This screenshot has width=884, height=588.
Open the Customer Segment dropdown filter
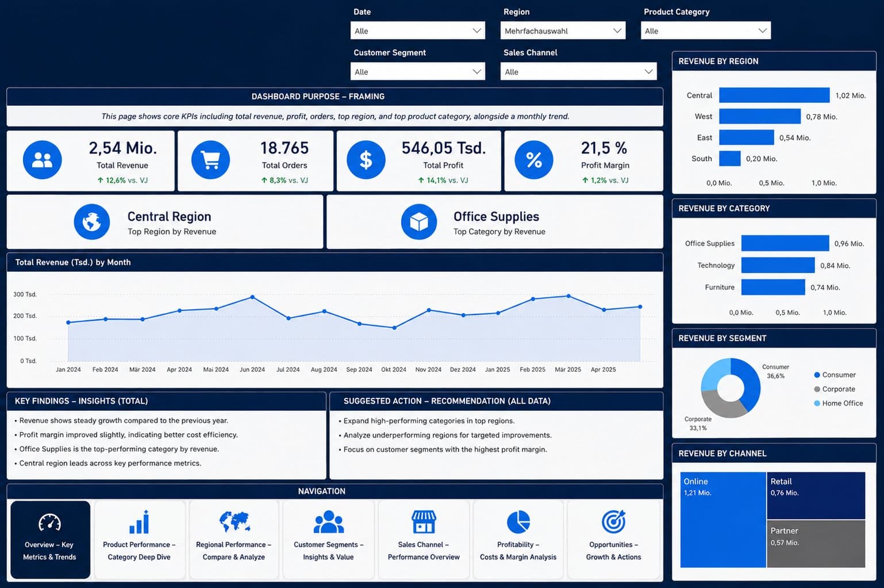[x=418, y=71]
